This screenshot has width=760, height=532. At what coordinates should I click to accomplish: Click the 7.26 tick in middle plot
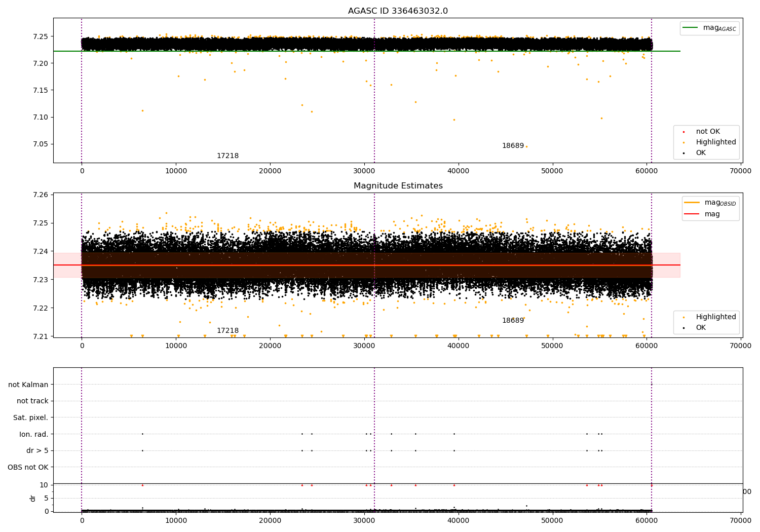(x=40, y=195)
